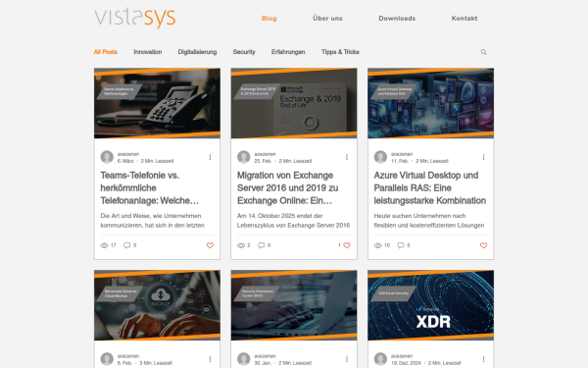Click comment icon on Teams-Telefonie post
Viewport: 588px width, 368px height.
click(126, 245)
